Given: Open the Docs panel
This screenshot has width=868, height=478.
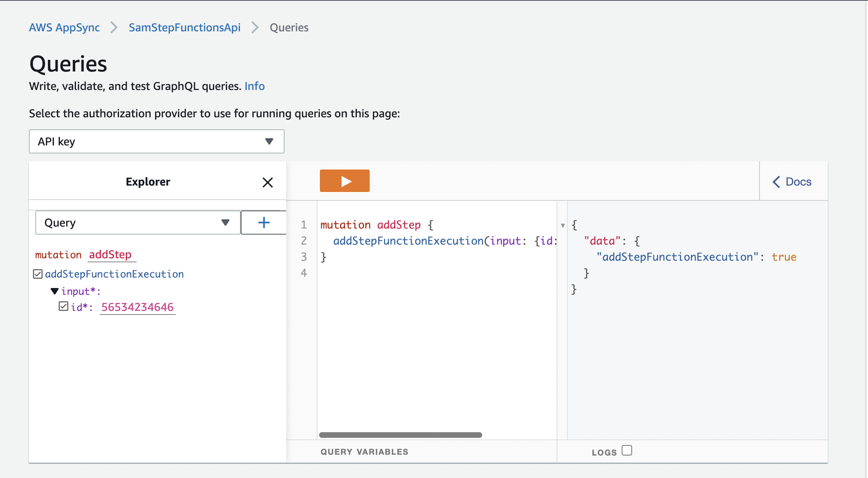Looking at the screenshot, I should coord(792,182).
